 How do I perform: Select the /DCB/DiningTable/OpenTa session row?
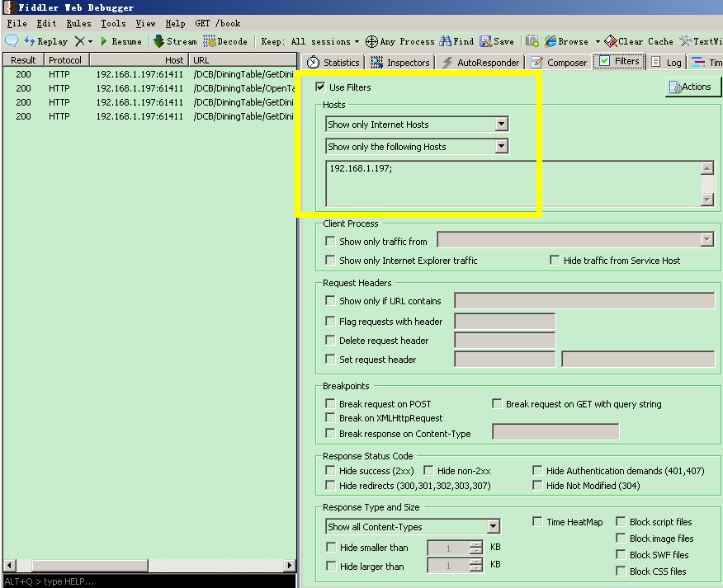(149, 88)
